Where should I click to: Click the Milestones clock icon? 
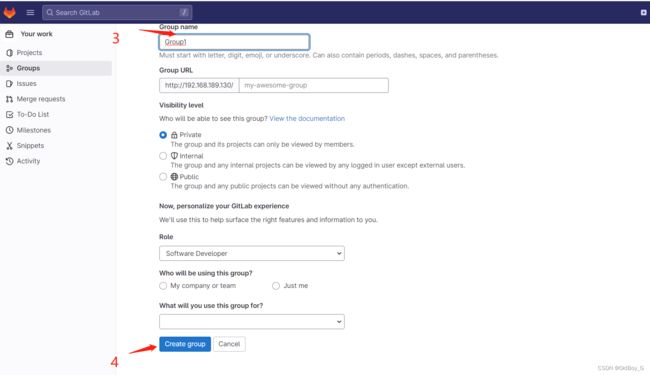click(x=10, y=130)
